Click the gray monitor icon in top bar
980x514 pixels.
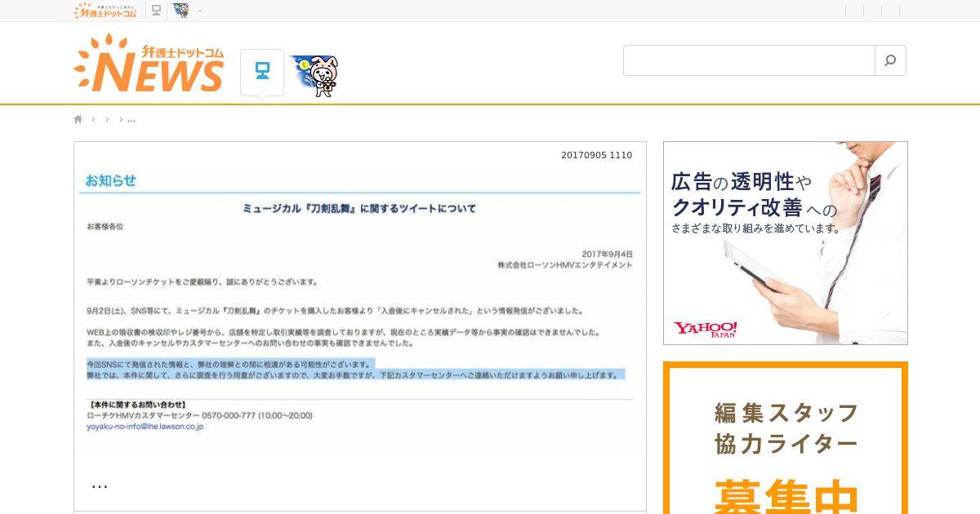[x=156, y=11]
